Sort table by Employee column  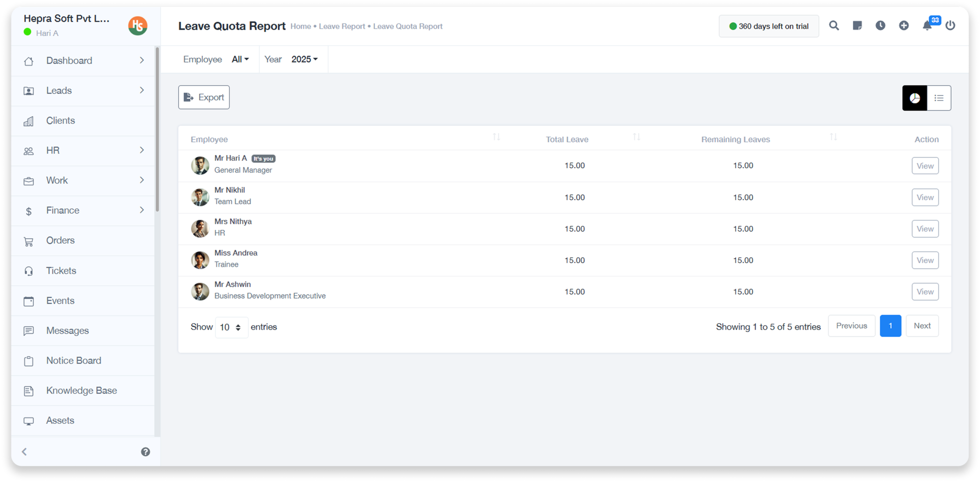pos(496,137)
